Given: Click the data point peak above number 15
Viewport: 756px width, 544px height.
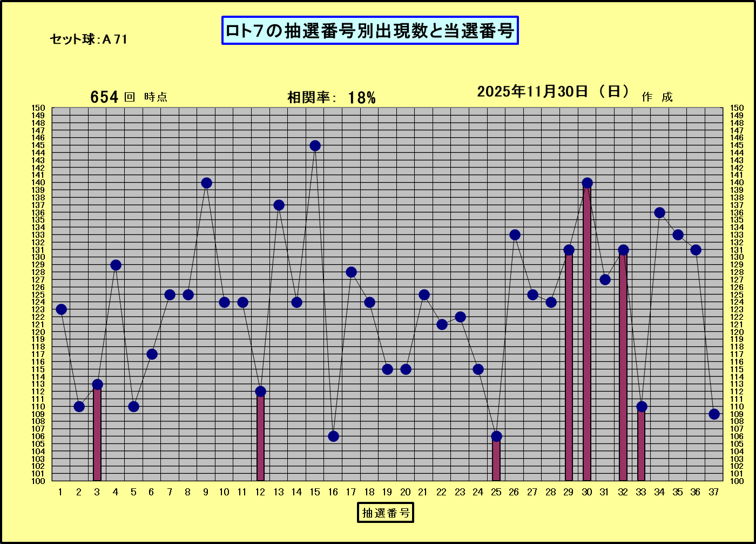Looking at the screenshot, I should click(x=315, y=146).
